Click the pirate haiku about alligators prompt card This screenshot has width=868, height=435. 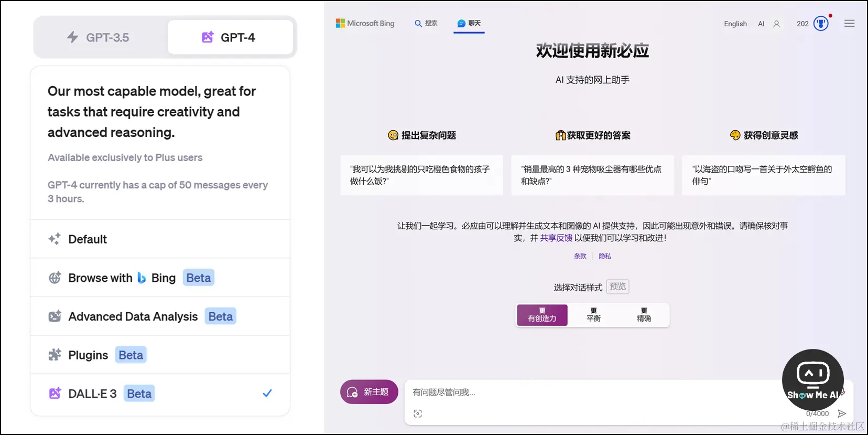[x=763, y=175]
